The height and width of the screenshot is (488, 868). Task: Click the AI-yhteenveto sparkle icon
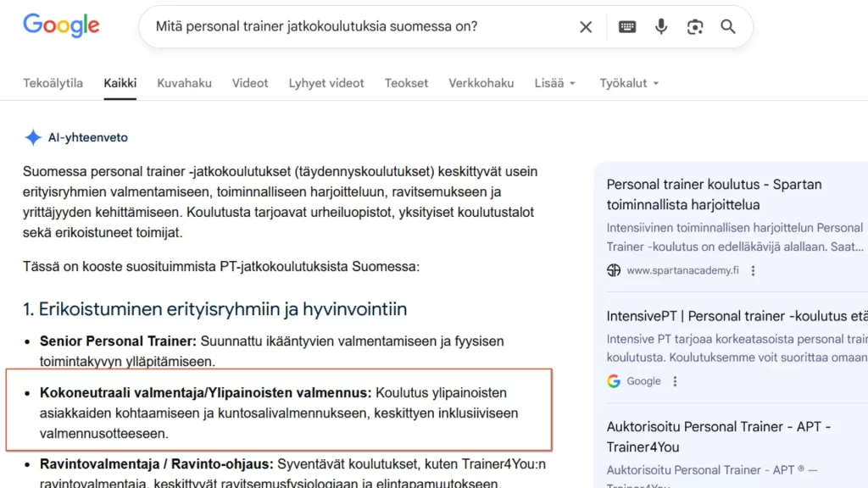[33, 137]
